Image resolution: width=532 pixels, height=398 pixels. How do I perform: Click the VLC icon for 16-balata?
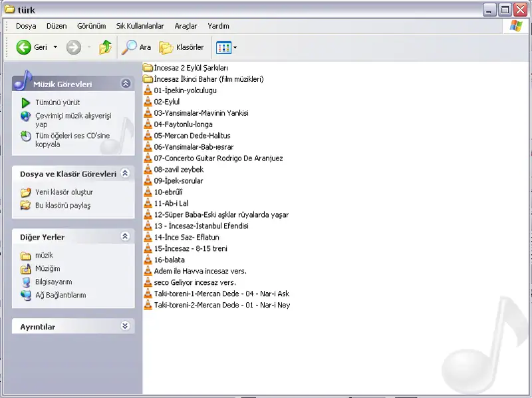click(x=148, y=260)
